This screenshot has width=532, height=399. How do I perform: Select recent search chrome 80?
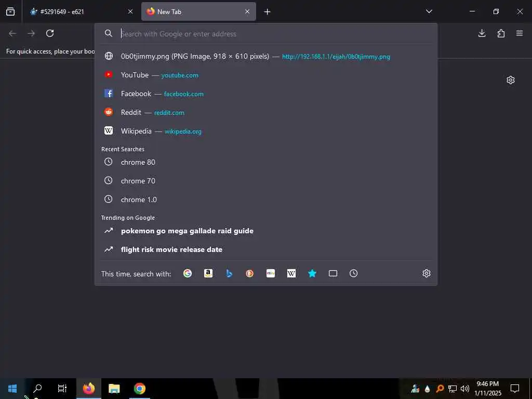click(266, 162)
